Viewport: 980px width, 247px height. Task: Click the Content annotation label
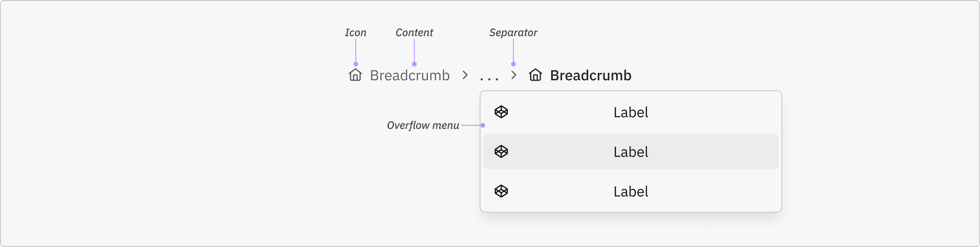pyautogui.click(x=414, y=33)
